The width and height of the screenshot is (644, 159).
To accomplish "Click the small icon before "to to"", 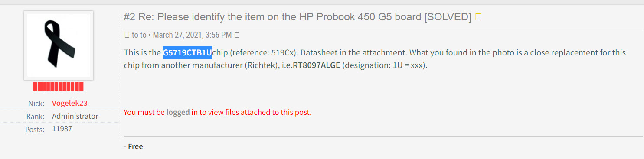I will pyautogui.click(x=127, y=35).
